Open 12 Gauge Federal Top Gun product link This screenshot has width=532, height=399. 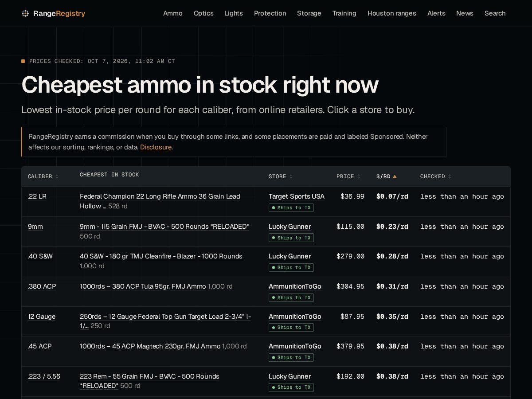click(165, 321)
